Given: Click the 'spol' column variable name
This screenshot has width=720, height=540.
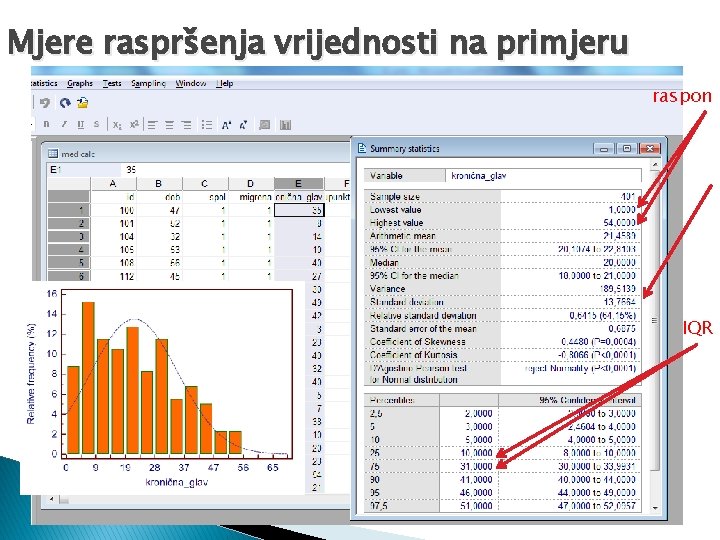Looking at the screenshot, I should tap(217, 197).
